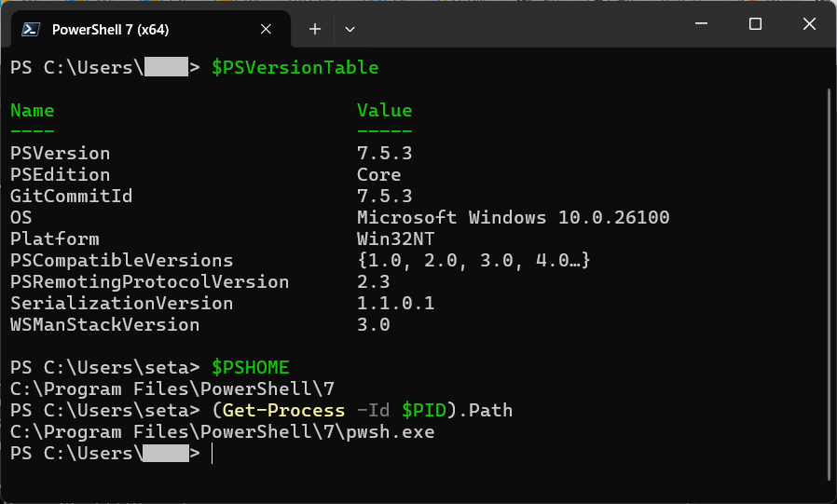
Task: Click the $PID variable text
Action: [424, 411]
